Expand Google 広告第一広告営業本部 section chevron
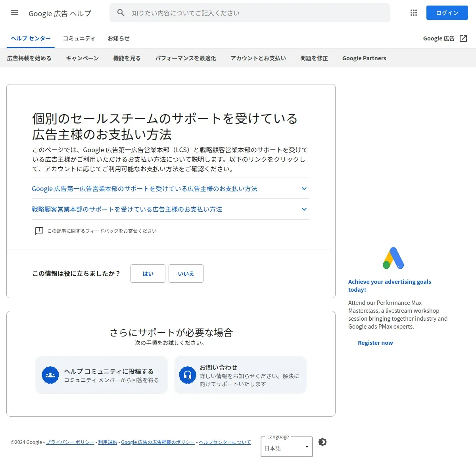The width and height of the screenshot is (476, 461). click(304, 189)
